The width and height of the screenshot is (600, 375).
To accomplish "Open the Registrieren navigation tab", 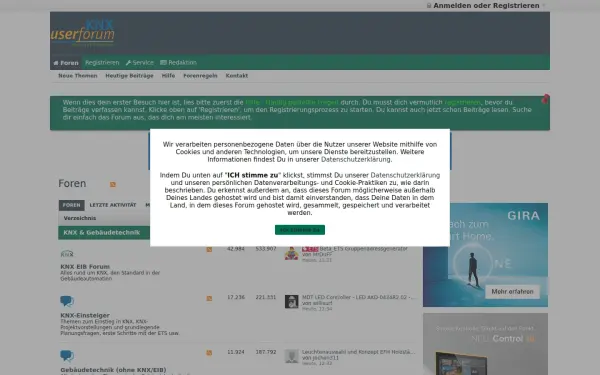I will [102, 63].
